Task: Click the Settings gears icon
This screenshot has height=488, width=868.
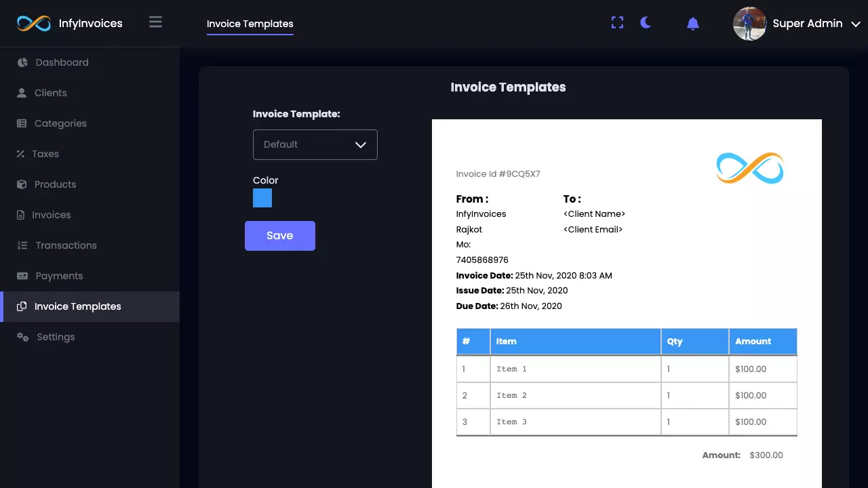Action: tap(23, 337)
